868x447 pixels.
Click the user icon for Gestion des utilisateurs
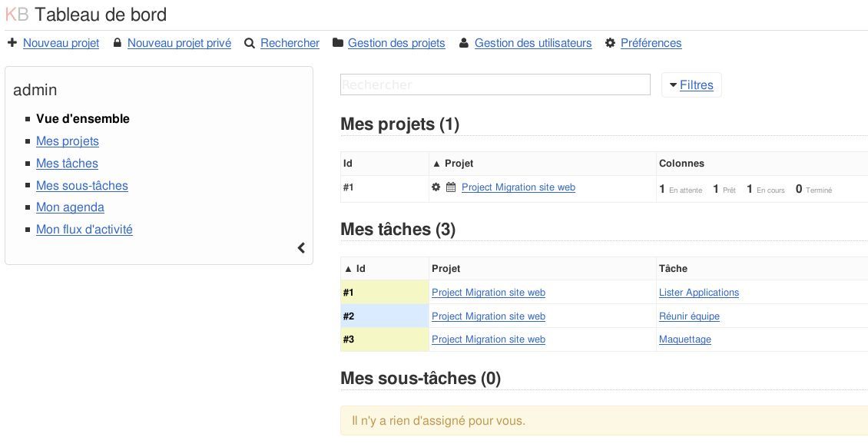(x=464, y=43)
